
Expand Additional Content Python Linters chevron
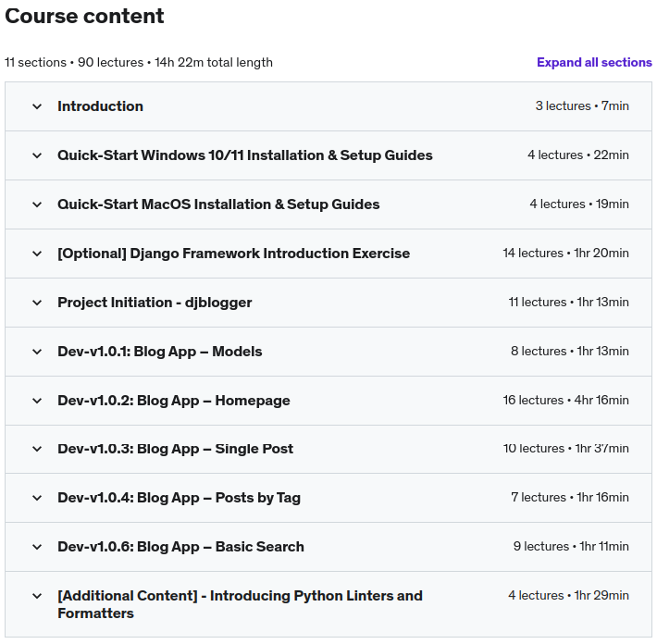37,596
